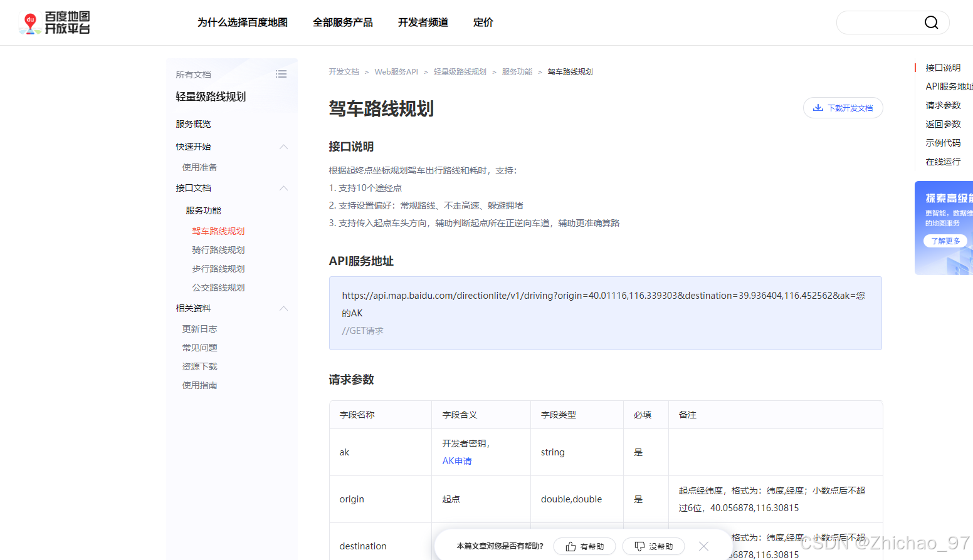Image resolution: width=973 pixels, height=560 pixels.
Task: Collapse the 接口文档 section chevron
Action: 283,188
